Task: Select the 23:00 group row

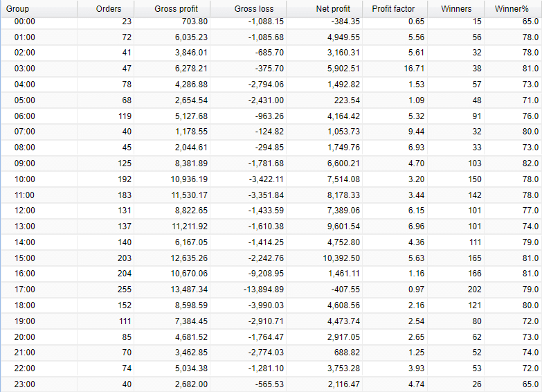Action: coord(271,384)
